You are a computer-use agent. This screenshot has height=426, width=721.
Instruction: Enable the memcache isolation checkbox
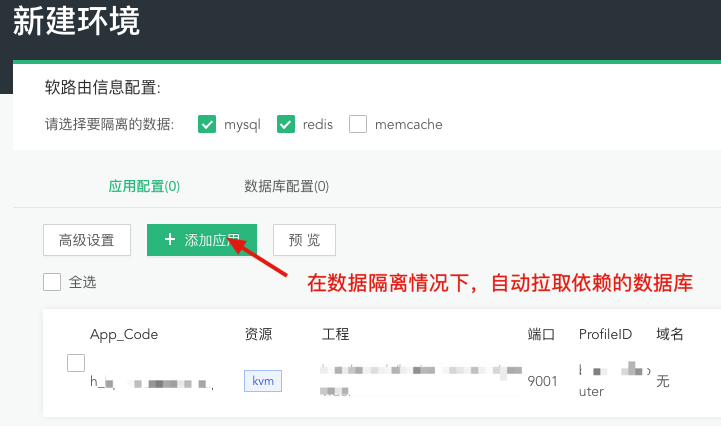pyautogui.click(x=358, y=124)
